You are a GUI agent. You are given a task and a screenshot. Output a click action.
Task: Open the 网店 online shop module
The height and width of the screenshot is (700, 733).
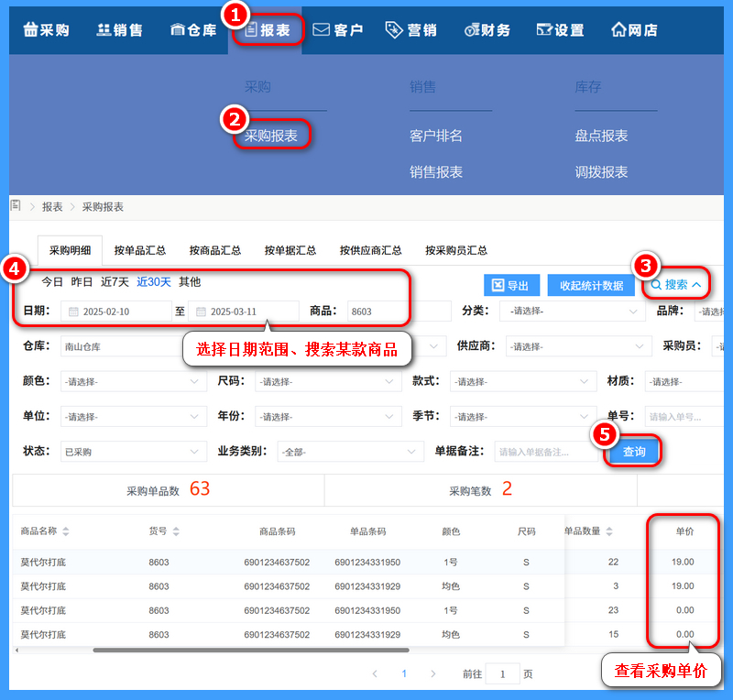(x=634, y=30)
